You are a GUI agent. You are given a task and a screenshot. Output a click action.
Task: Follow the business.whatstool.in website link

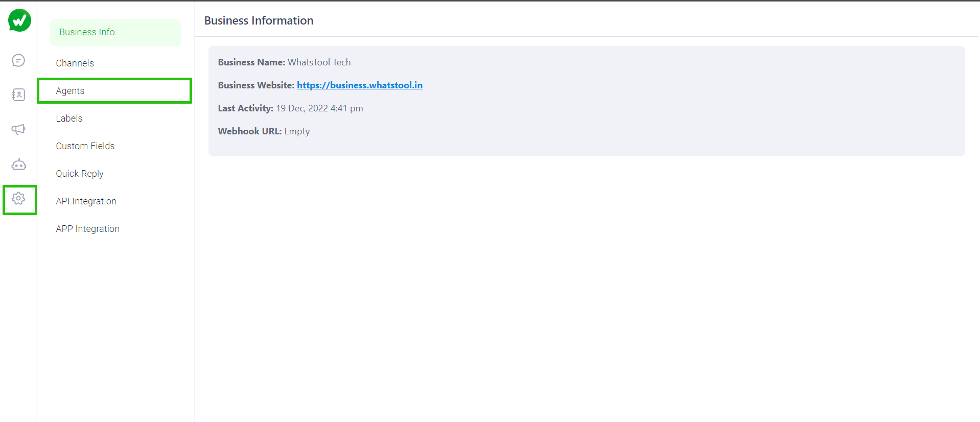click(359, 85)
